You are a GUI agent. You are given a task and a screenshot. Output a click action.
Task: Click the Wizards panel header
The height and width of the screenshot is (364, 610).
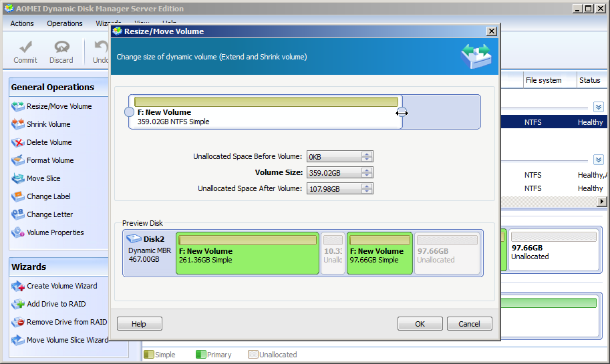58,266
